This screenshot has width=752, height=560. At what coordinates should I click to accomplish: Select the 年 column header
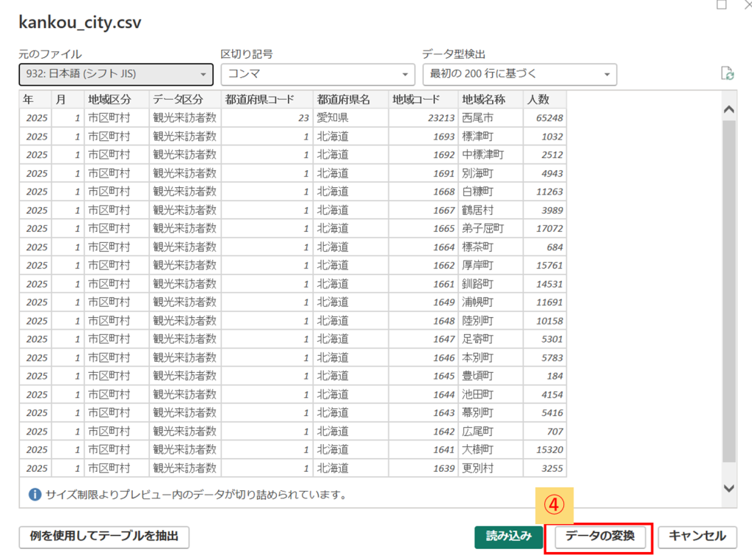point(35,99)
